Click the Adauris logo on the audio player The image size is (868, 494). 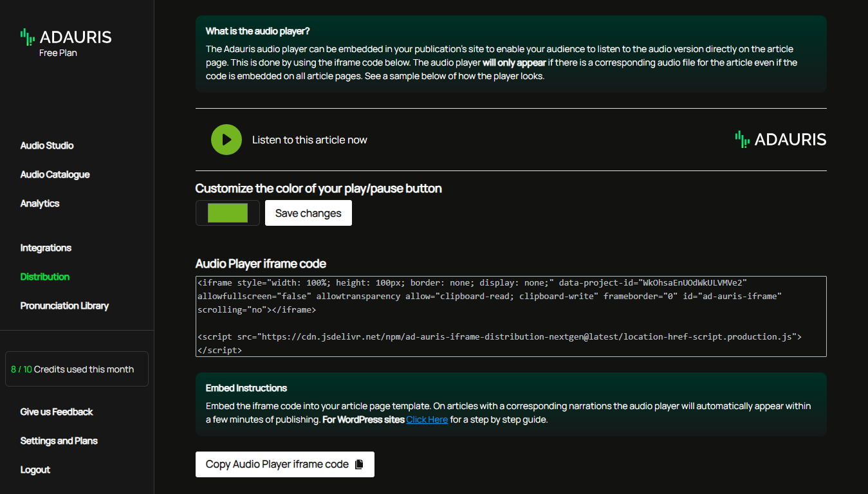coord(780,140)
